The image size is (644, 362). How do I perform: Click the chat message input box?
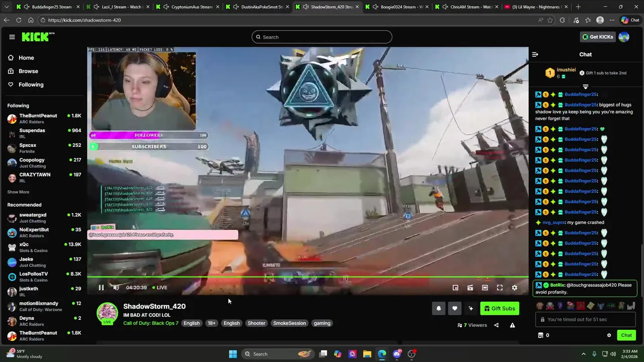click(586, 319)
